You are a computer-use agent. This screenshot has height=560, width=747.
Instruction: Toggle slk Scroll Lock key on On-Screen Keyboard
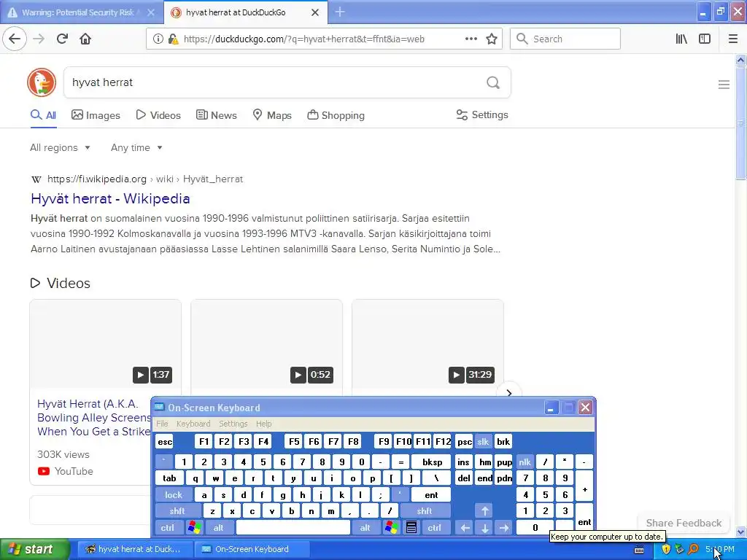[x=483, y=441]
